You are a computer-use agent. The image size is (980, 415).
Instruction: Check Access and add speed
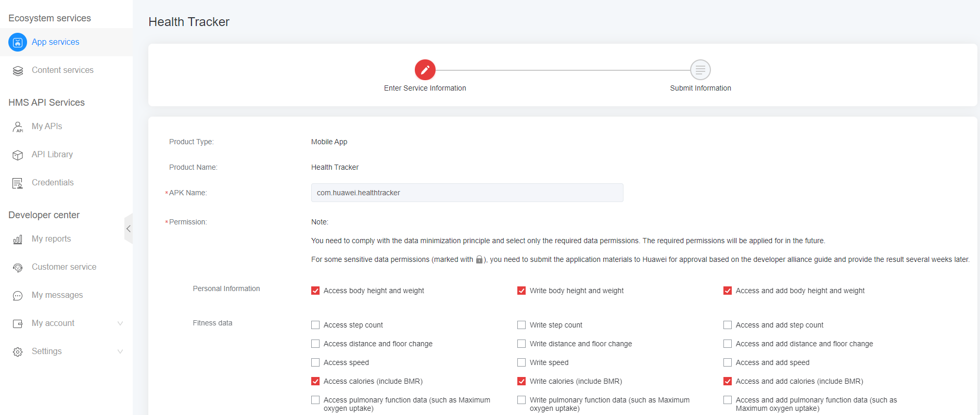[728, 362]
